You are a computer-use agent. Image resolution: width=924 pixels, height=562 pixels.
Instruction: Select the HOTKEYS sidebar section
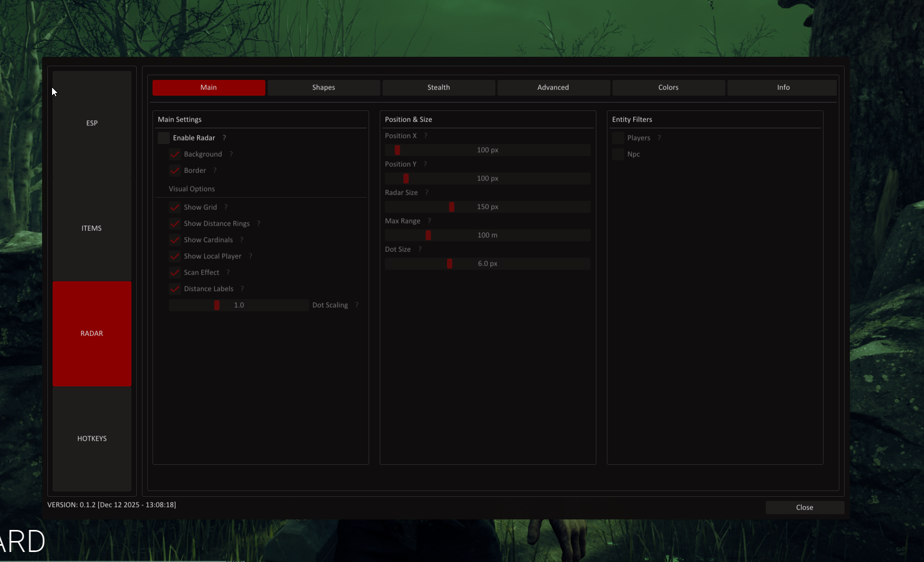[x=92, y=438]
